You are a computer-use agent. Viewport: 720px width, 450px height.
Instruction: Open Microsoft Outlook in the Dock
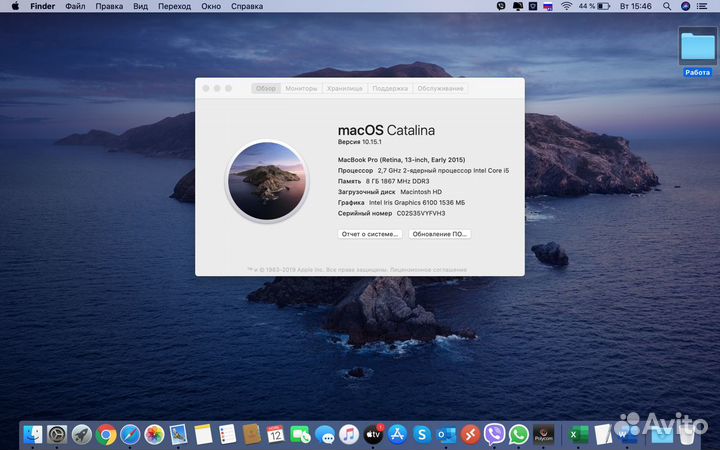coord(446,434)
